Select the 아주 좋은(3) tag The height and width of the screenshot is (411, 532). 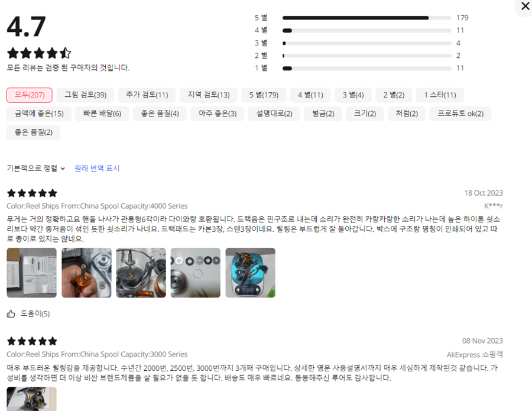(x=218, y=114)
